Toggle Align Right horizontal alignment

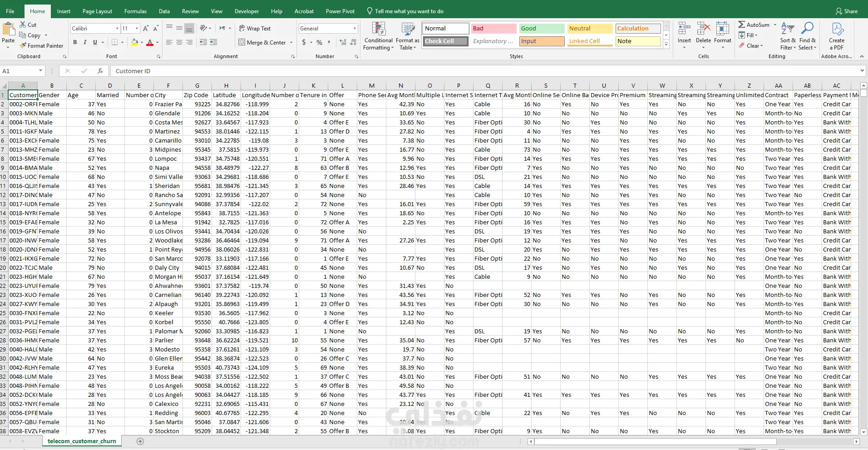(x=189, y=42)
